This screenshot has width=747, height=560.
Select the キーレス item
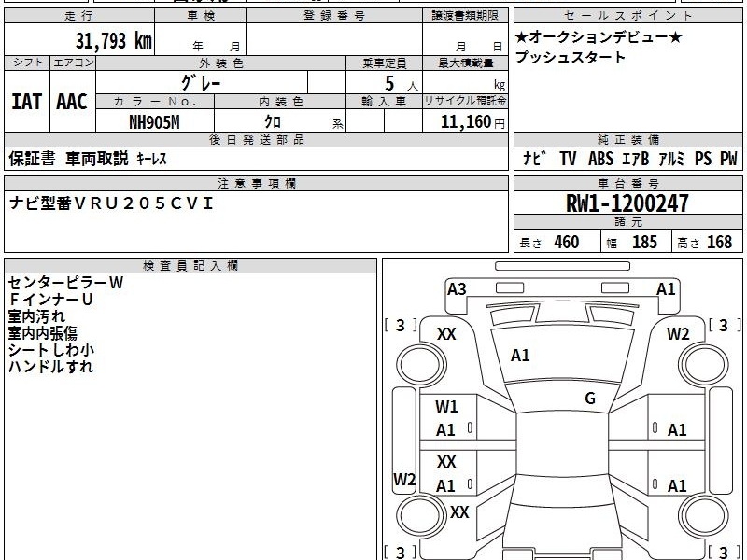click(151, 159)
